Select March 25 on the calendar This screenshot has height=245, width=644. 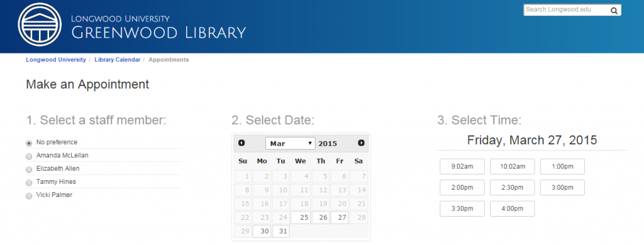tap(301, 217)
